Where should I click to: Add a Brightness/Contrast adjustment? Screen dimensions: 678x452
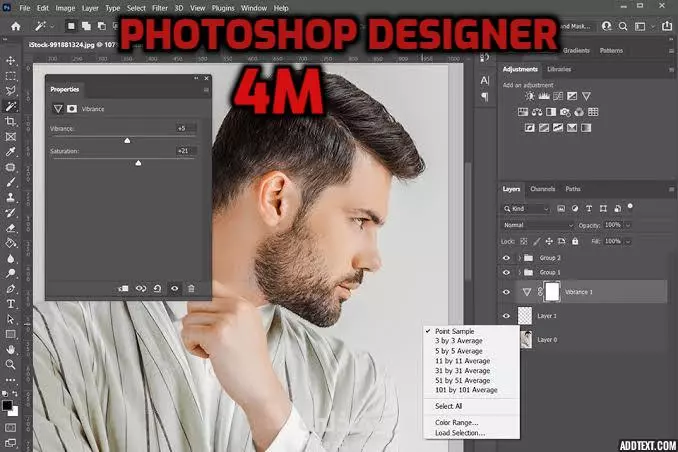(530, 96)
